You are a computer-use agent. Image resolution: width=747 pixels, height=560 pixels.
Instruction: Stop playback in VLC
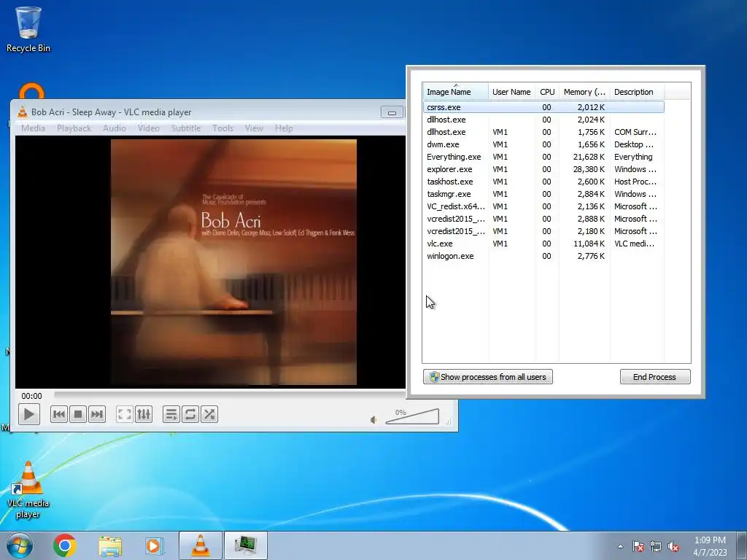pyautogui.click(x=78, y=414)
